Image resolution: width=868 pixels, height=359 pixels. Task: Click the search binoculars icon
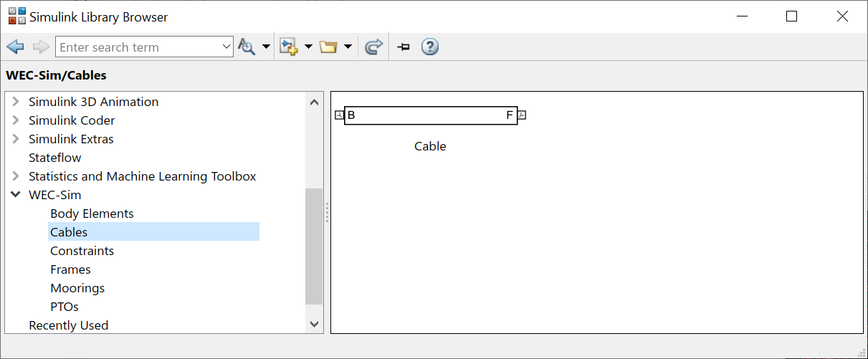click(247, 47)
